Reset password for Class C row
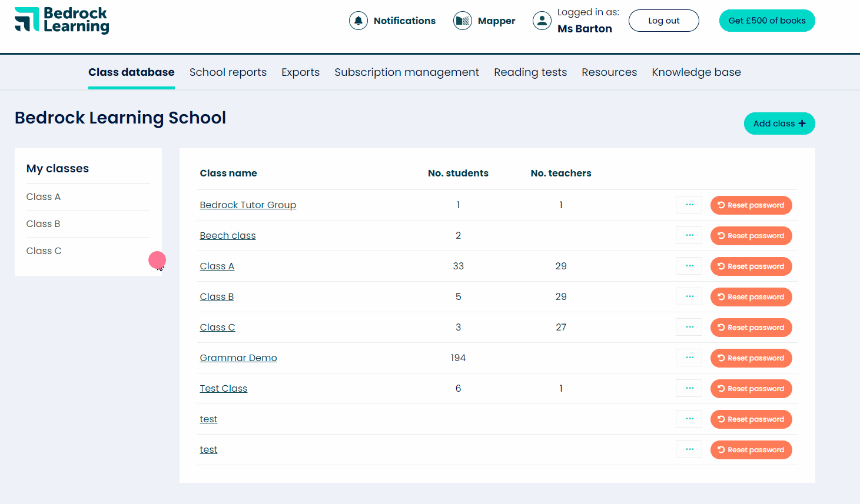The height and width of the screenshot is (504, 860). (751, 328)
